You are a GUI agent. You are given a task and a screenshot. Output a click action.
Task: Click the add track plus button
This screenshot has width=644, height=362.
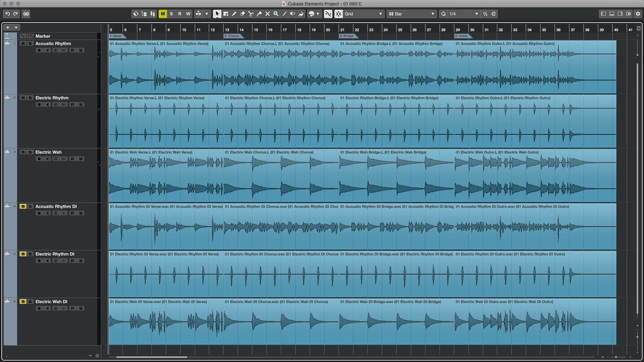point(8,27)
